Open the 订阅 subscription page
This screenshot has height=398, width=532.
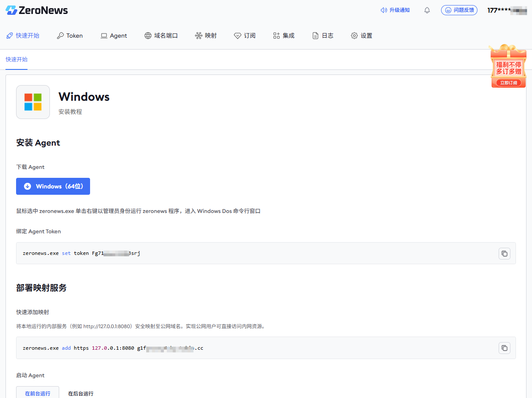[245, 36]
